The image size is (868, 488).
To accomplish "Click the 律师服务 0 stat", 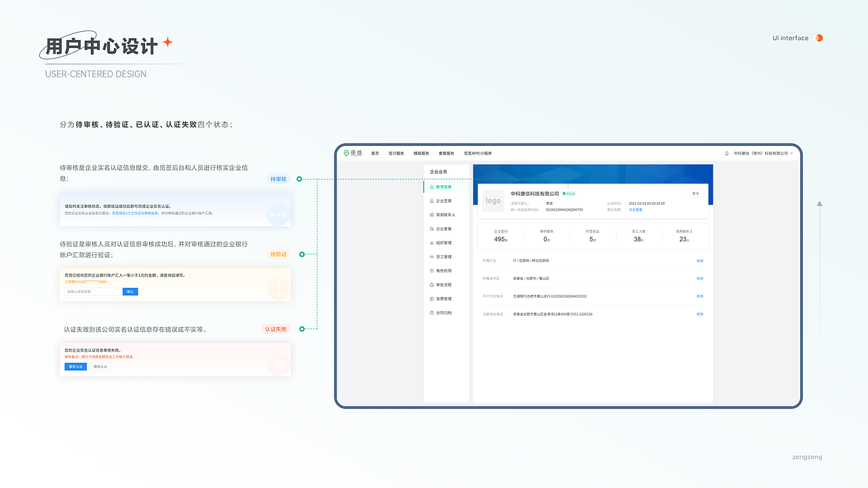I will pos(545,236).
